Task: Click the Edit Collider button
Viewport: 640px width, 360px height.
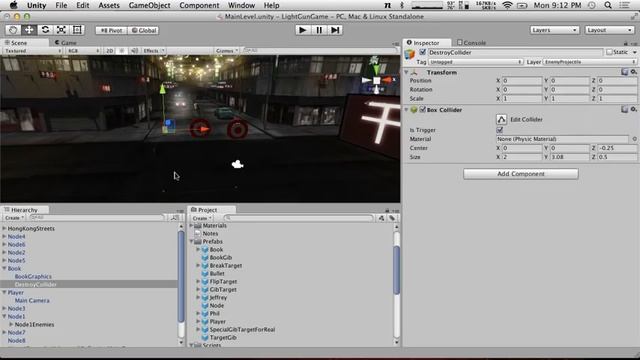Action: click(x=501, y=119)
